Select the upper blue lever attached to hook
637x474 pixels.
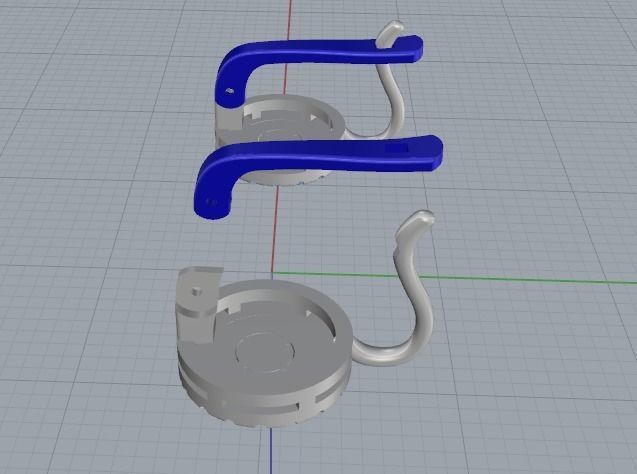coord(317,53)
